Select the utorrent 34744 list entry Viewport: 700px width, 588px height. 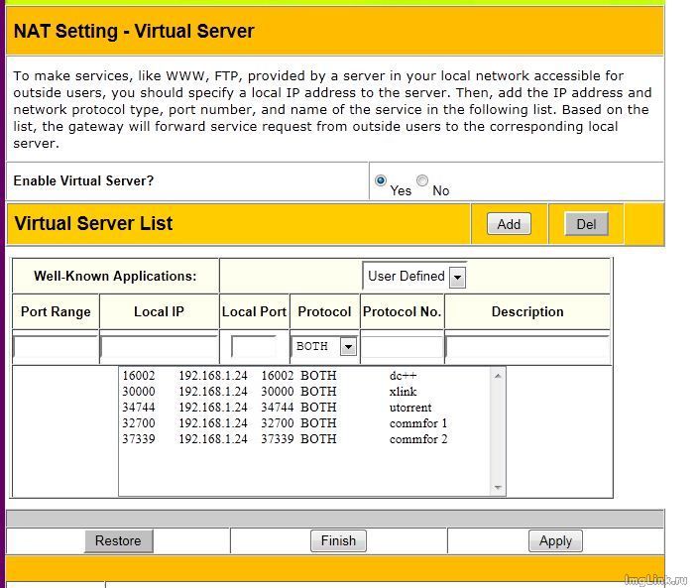coord(304,408)
